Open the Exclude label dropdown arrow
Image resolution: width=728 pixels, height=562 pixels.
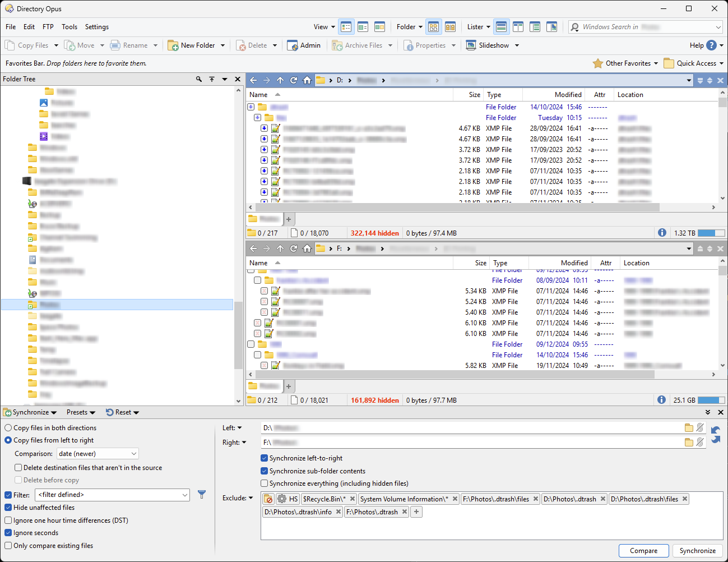coord(251,498)
